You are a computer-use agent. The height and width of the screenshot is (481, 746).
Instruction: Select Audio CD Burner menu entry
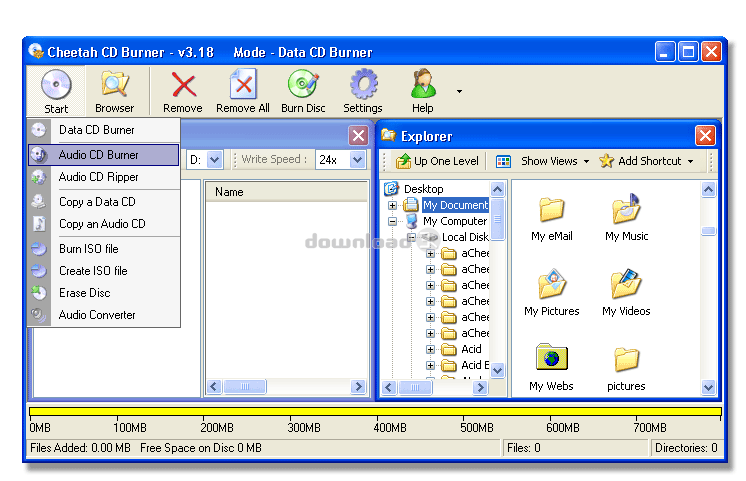(x=104, y=155)
